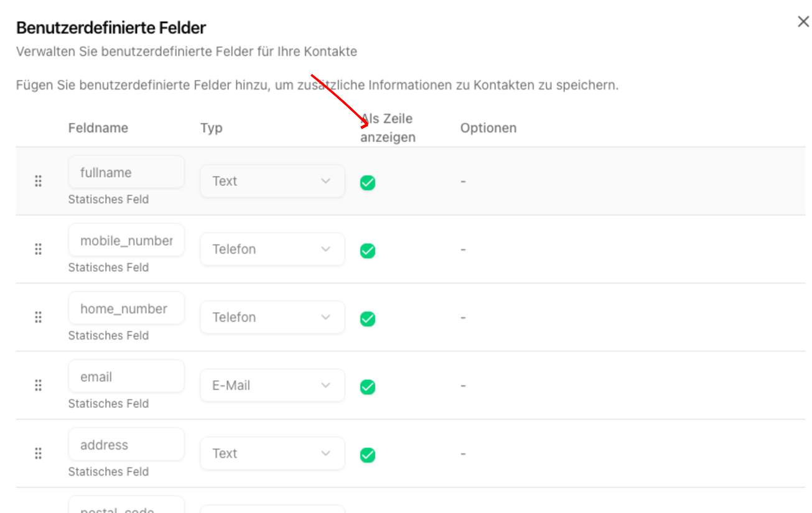812x513 pixels.
Task: Click the dash under Optionen for fullname
Action: pos(463,181)
